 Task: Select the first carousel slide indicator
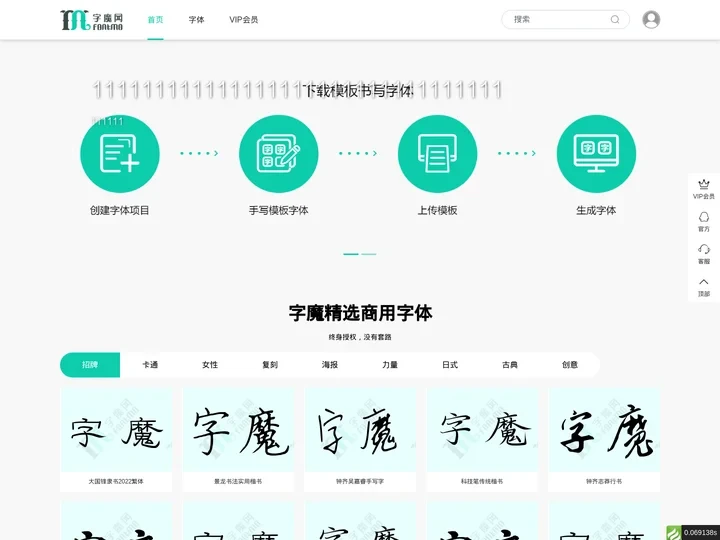click(x=351, y=254)
